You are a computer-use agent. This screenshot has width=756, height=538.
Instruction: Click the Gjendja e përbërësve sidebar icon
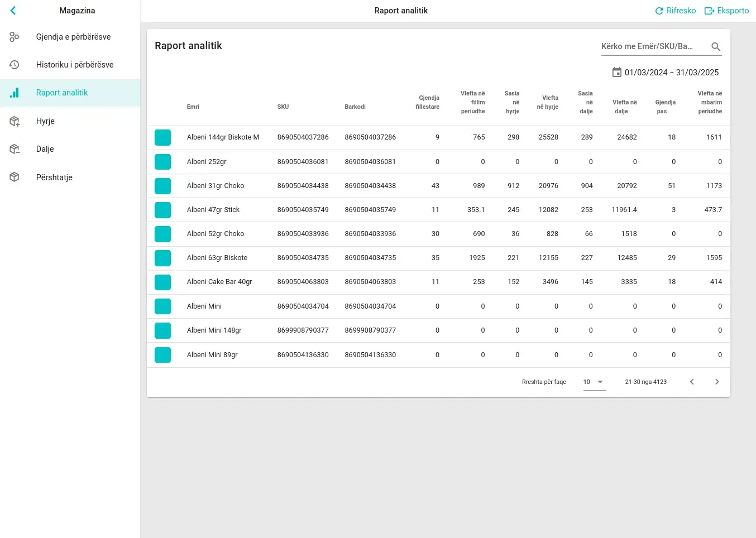coord(15,37)
